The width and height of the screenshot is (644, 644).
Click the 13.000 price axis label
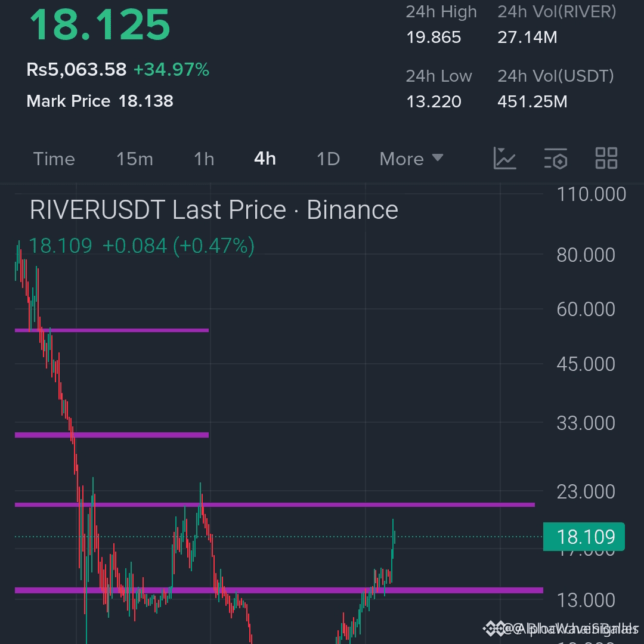point(586,600)
